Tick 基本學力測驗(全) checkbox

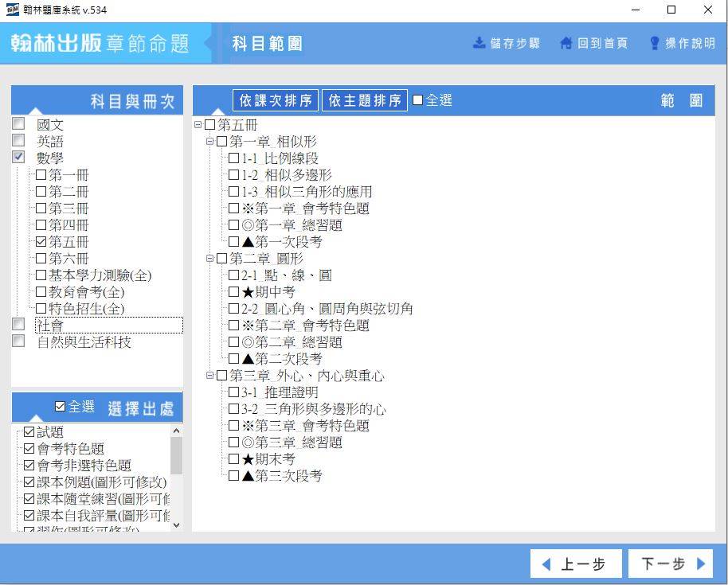coord(41,275)
